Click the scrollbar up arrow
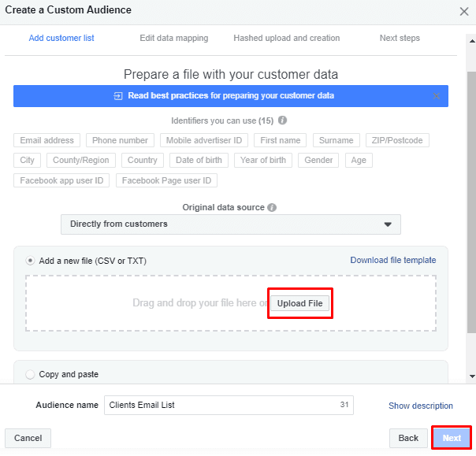This screenshot has width=476, height=456. pos(472,41)
